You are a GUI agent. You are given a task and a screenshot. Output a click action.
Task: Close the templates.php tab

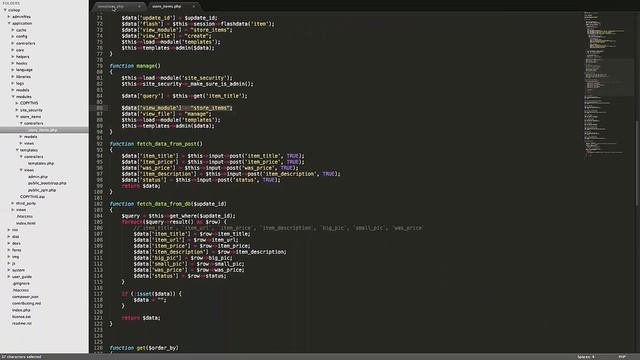[x=139, y=7]
